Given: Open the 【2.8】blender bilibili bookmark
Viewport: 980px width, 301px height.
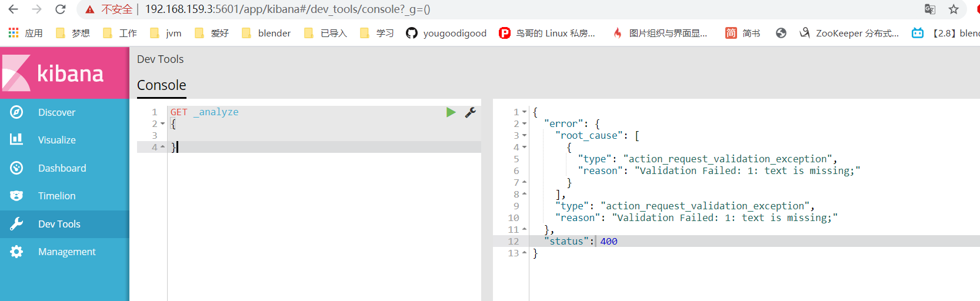Looking at the screenshot, I should (946, 33).
